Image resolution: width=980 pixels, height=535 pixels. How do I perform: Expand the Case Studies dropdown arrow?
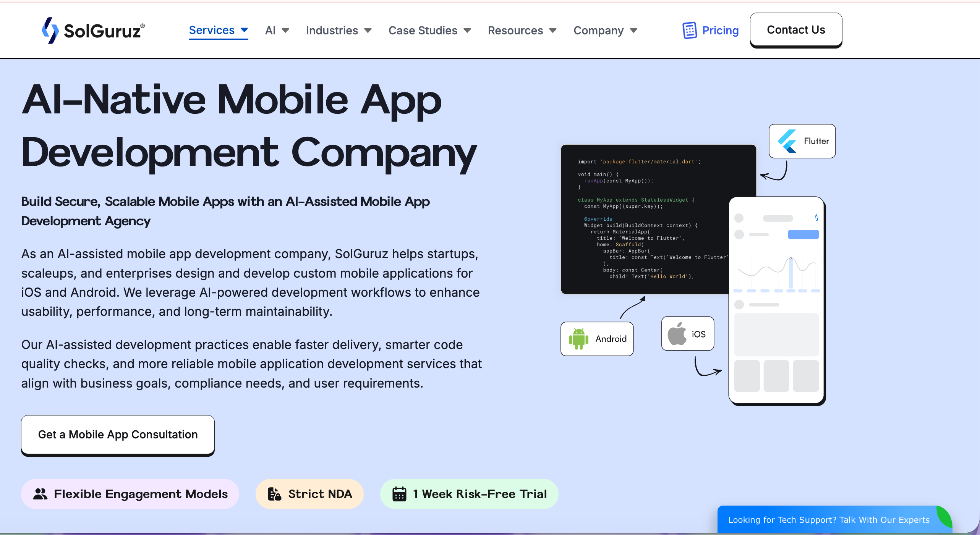click(x=467, y=31)
